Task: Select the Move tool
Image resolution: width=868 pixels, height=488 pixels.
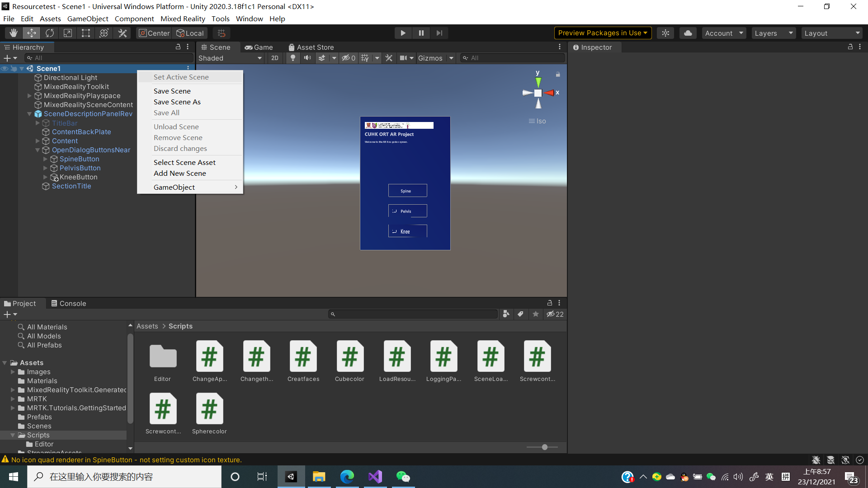Action: (x=32, y=33)
